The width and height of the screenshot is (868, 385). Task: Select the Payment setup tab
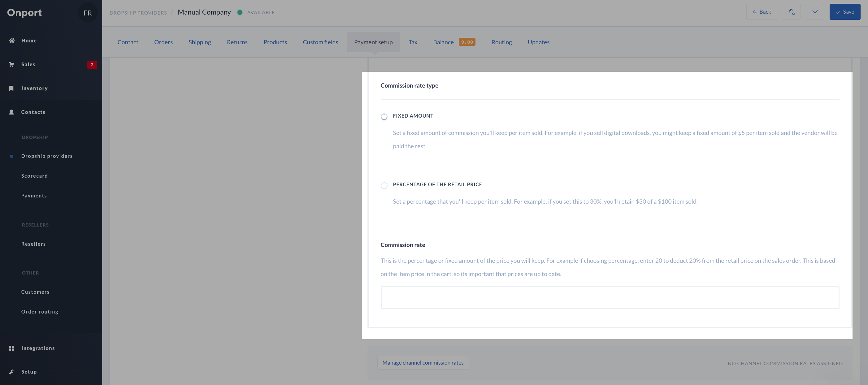[373, 42]
